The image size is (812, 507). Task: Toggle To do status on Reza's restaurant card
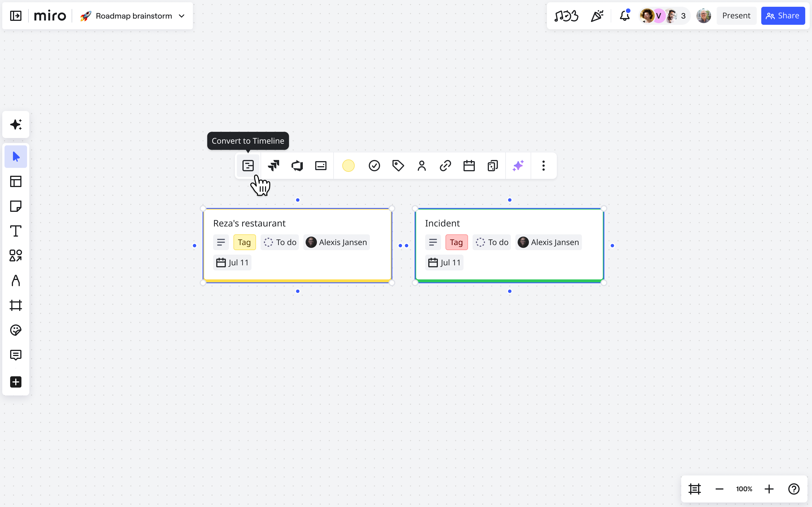click(280, 242)
